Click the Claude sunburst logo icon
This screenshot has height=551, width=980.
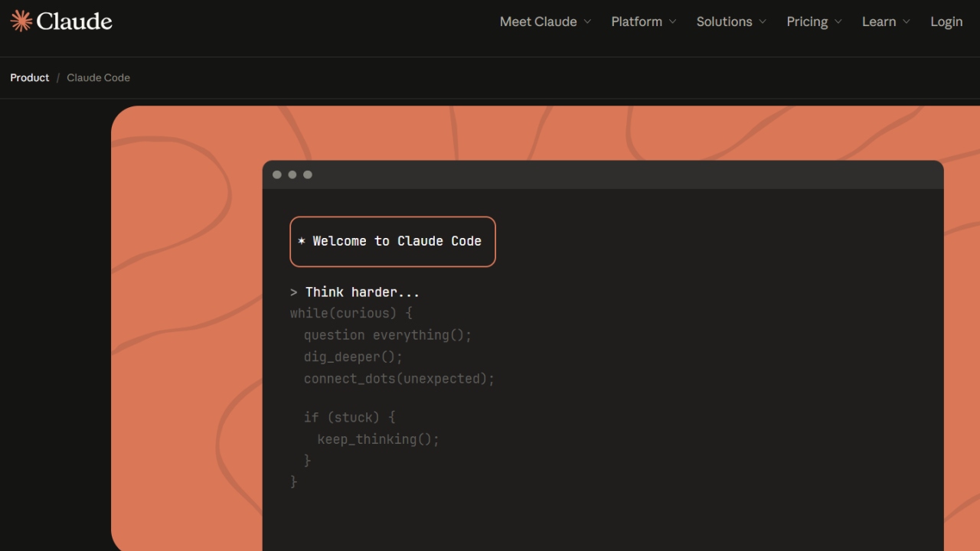(21, 21)
